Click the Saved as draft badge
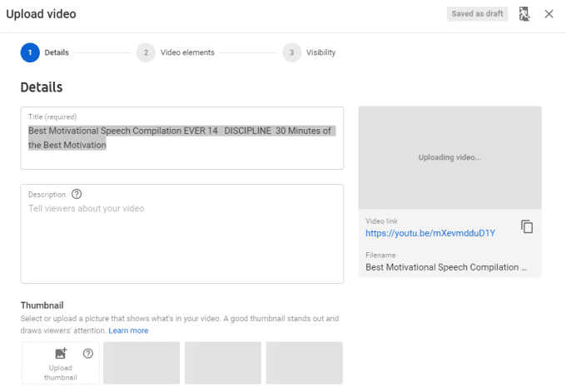 477,14
